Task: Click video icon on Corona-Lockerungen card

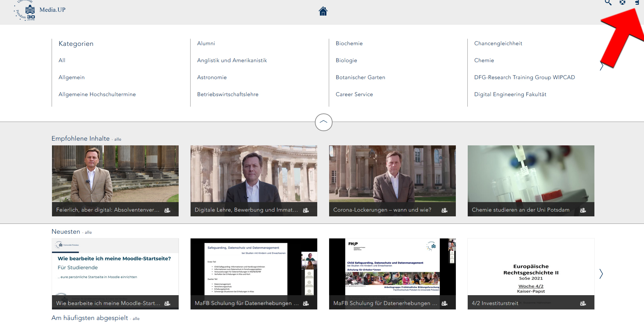Action: point(444,210)
